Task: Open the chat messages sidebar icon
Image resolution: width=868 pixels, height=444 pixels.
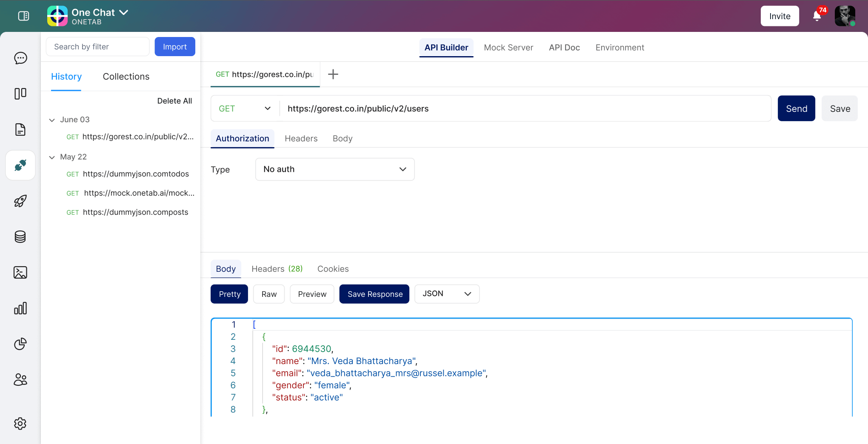Action: [x=20, y=58]
